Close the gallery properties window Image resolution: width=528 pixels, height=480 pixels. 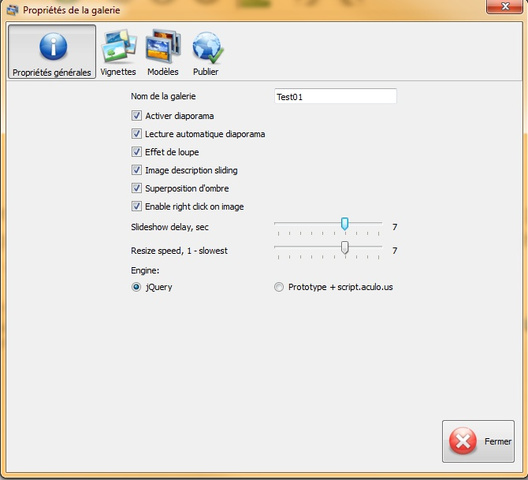tap(504, 6)
